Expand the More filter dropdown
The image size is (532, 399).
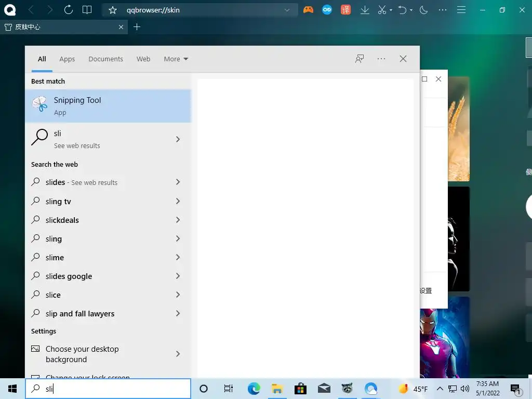pos(176,59)
